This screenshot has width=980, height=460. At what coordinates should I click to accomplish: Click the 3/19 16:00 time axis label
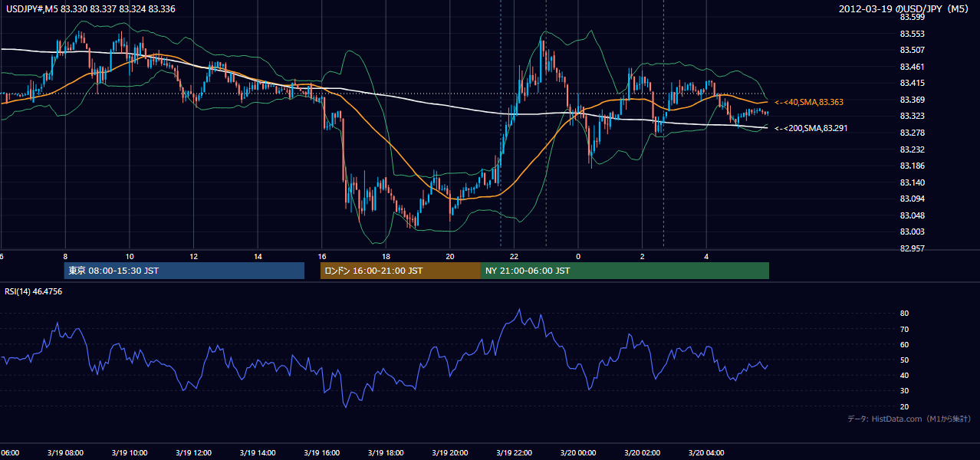click(x=322, y=453)
